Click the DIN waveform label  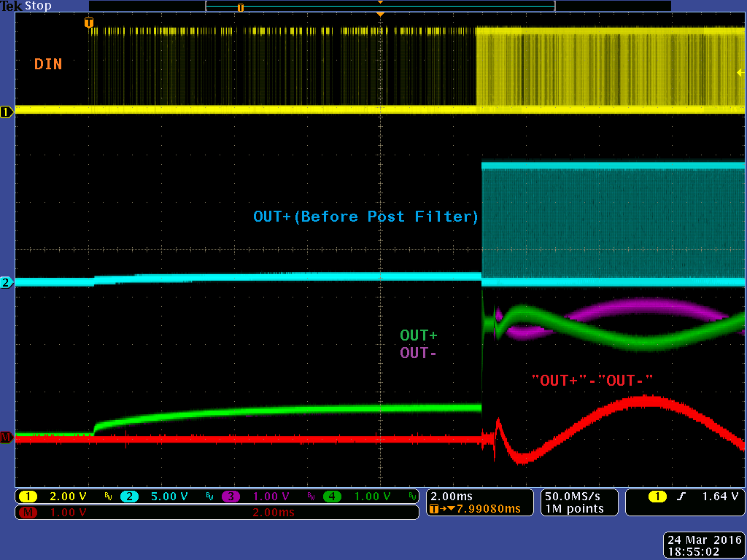[48, 64]
